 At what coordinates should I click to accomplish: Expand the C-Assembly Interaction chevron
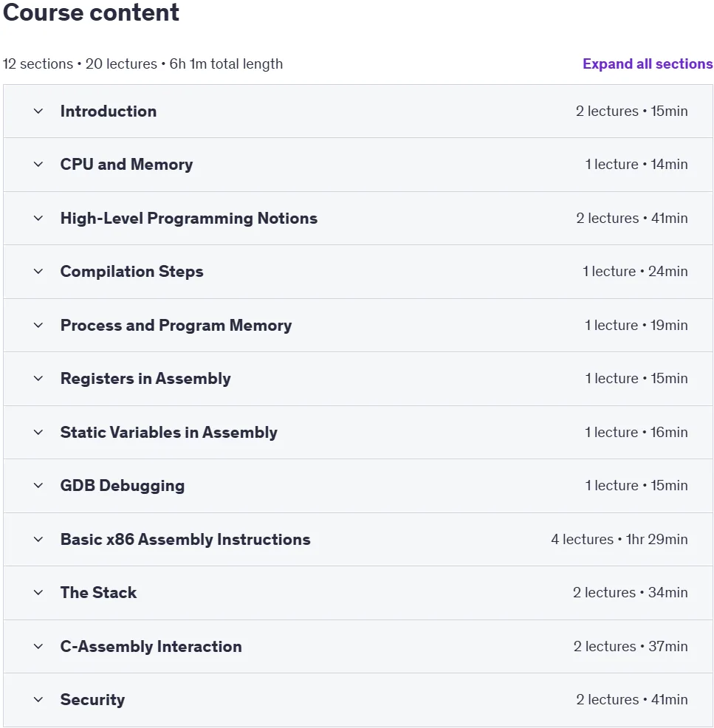38,647
